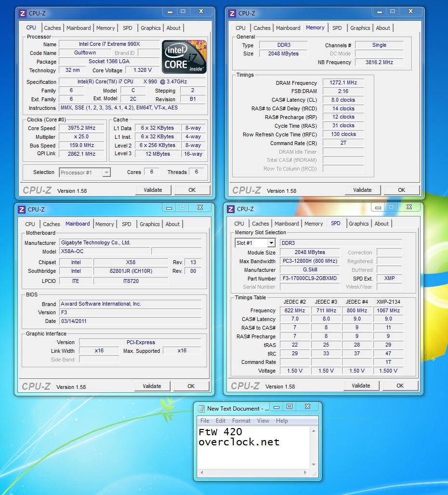Click the Notepad icon in New Text Document title bar
Viewport: 448px width, 495px height.
[201, 409]
